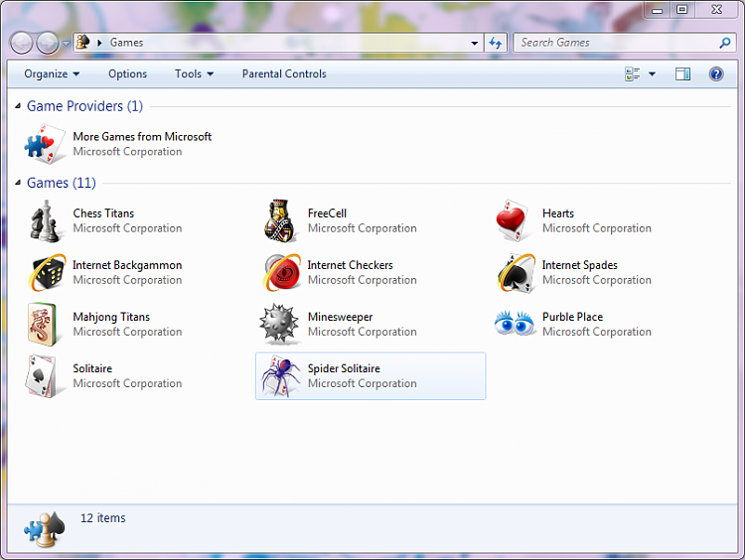Click the More Games from Microsoft icon

[x=45, y=144]
